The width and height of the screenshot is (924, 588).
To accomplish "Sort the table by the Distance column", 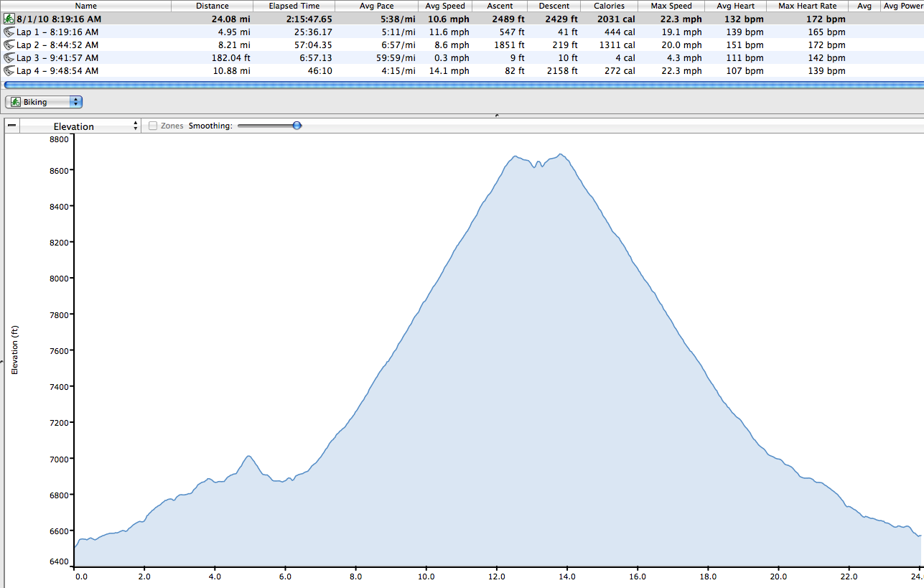I will click(x=212, y=6).
